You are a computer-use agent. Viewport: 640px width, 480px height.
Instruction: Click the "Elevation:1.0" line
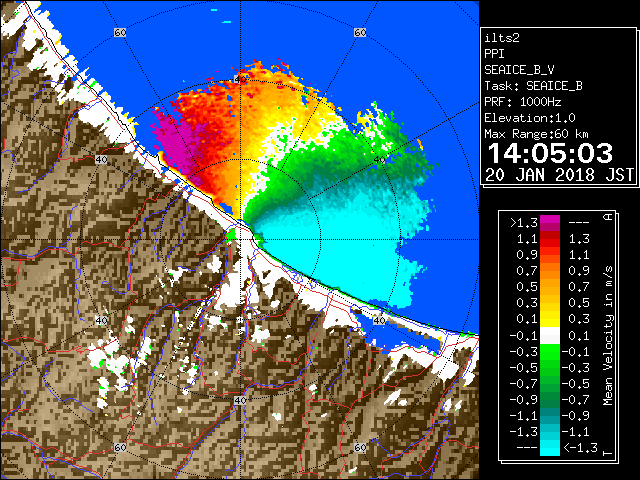[x=530, y=118]
